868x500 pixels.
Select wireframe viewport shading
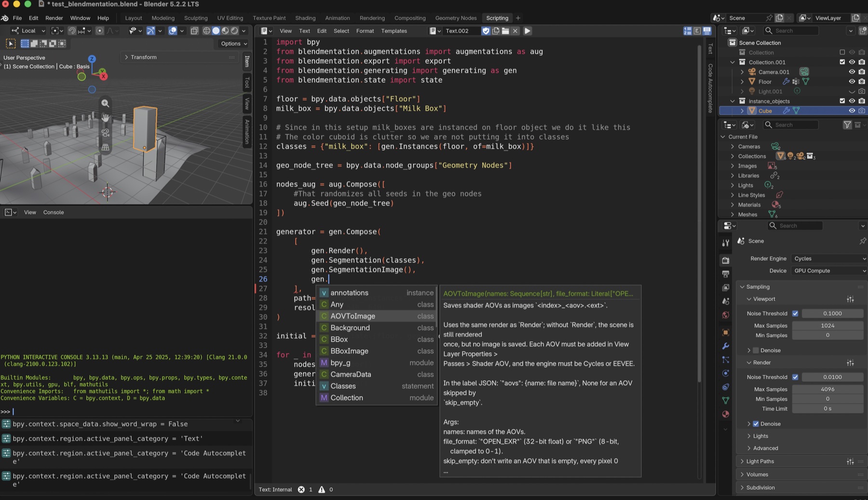(x=206, y=31)
